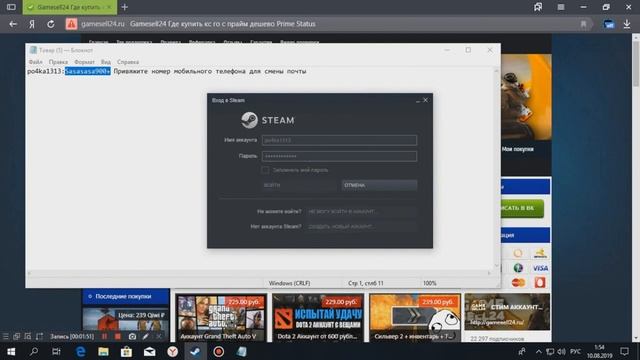
Task: Stop the screen recording with red square
Action: tap(118, 336)
